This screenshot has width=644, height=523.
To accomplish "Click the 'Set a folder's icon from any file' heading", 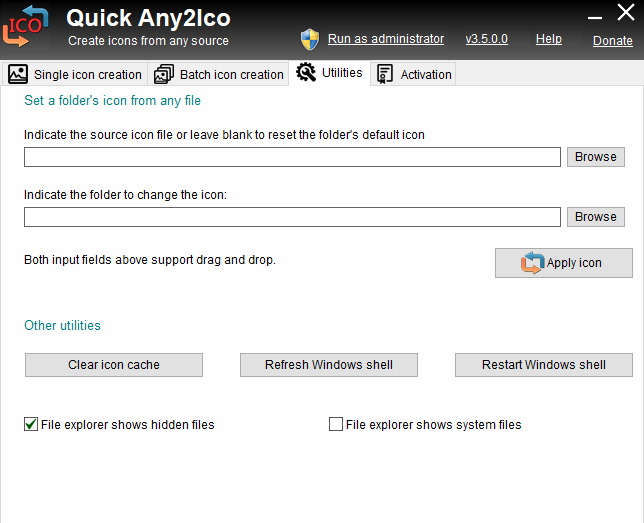I will pyautogui.click(x=113, y=101).
